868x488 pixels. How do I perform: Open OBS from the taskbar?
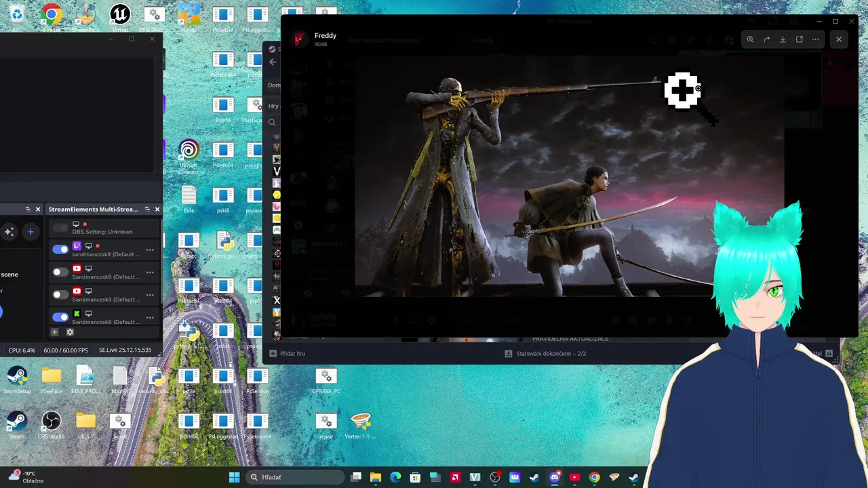(495, 477)
